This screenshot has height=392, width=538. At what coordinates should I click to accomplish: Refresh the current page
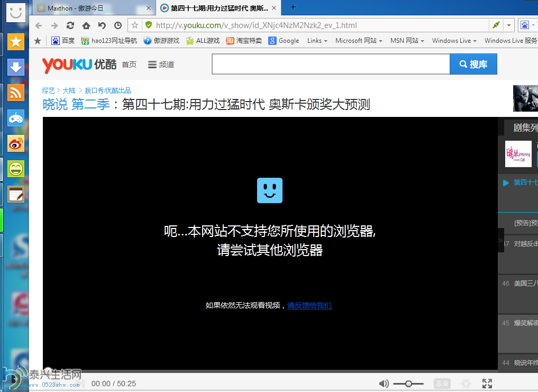pos(70,25)
